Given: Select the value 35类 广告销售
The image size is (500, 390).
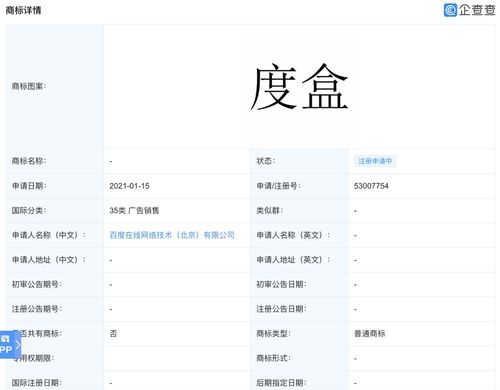Looking at the screenshot, I should pos(134,211).
